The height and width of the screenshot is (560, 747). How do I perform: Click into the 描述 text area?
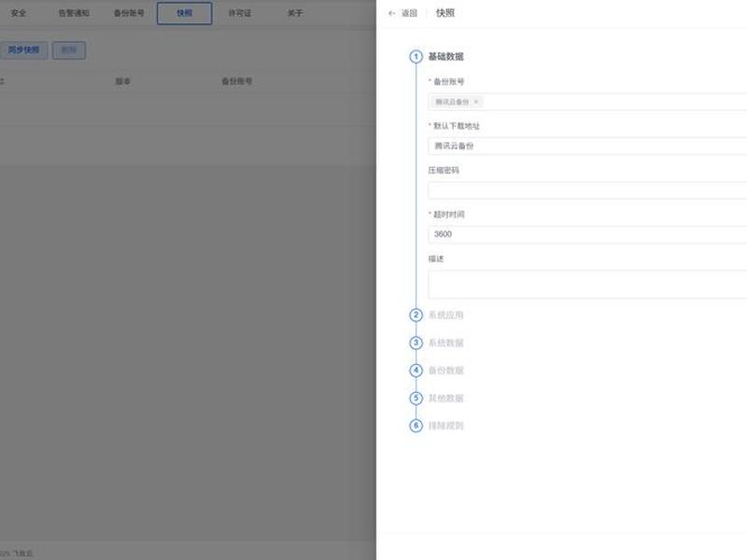pos(587,285)
